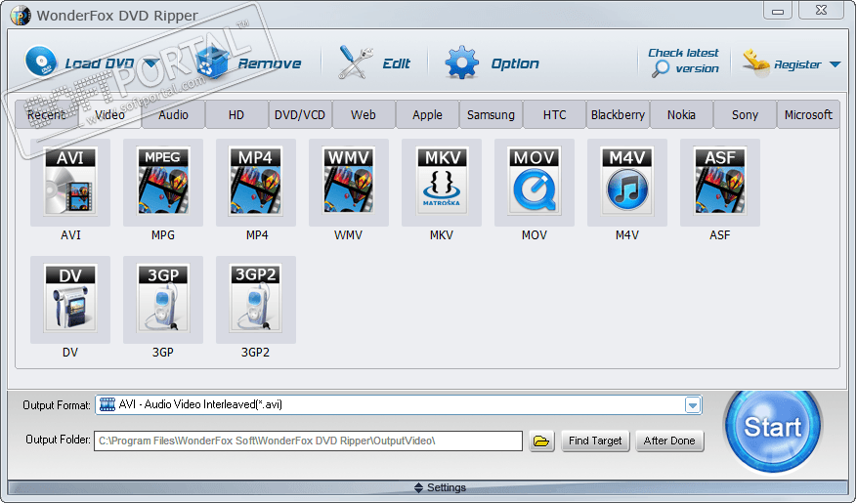Go to the Microsoft tab

808,114
